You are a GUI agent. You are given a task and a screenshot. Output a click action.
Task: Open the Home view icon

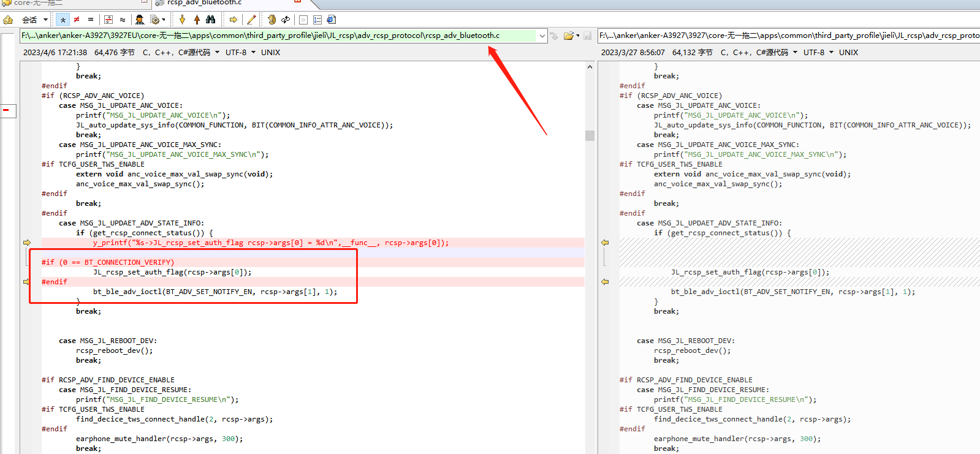click(x=8, y=20)
